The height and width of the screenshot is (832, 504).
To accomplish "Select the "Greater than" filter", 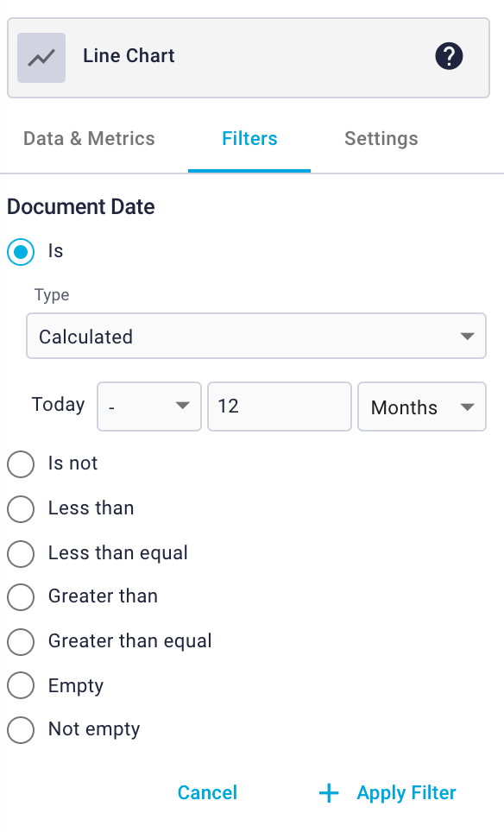I will pyautogui.click(x=21, y=597).
